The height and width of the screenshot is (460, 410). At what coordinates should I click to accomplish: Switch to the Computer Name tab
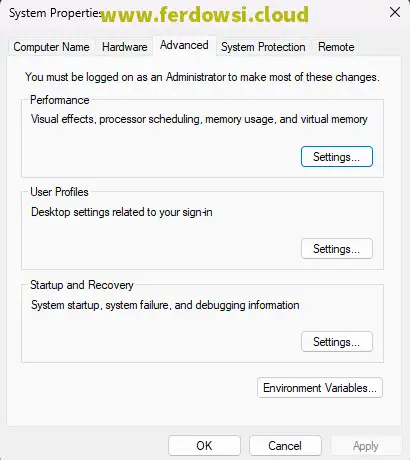[51, 47]
